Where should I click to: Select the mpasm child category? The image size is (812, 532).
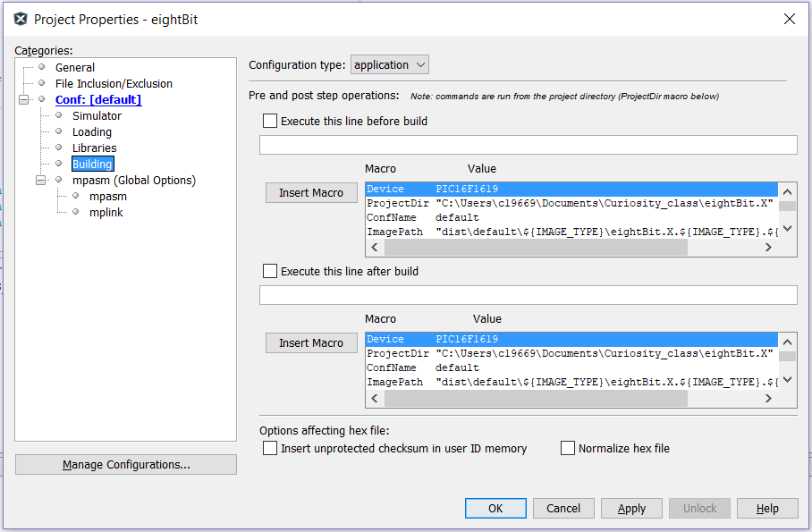click(x=108, y=196)
